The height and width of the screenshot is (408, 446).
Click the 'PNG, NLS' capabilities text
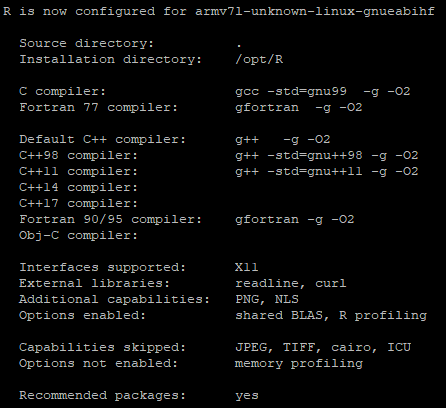267,300
